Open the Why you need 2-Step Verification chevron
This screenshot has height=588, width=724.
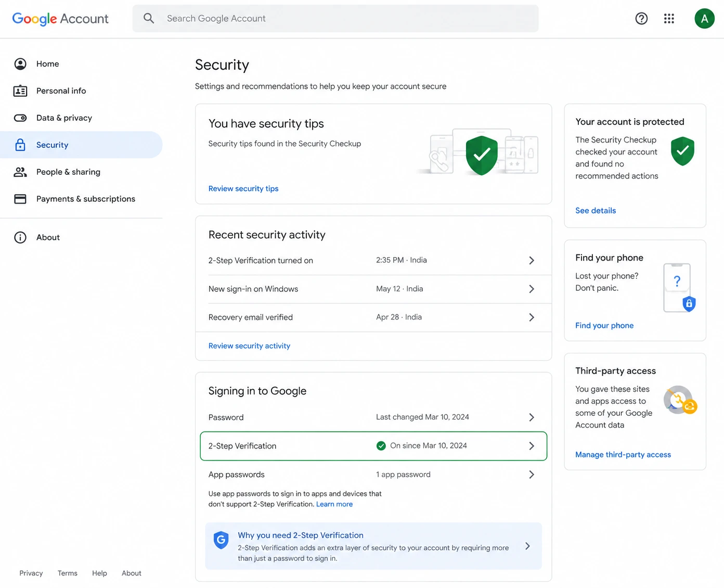[x=527, y=546]
